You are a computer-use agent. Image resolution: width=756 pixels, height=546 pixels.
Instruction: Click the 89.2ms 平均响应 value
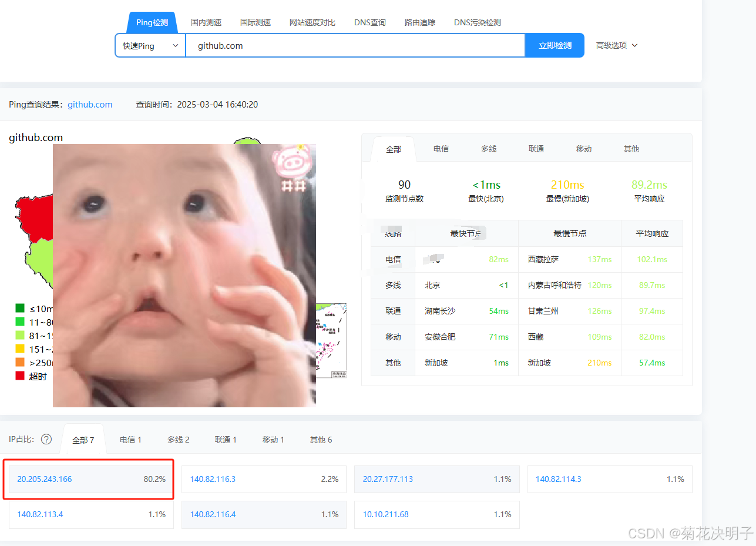coord(650,185)
